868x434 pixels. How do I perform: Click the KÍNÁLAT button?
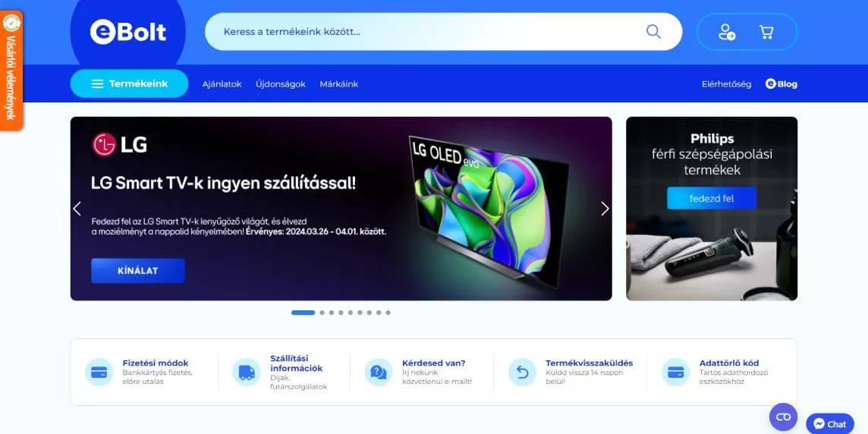[x=138, y=271]
